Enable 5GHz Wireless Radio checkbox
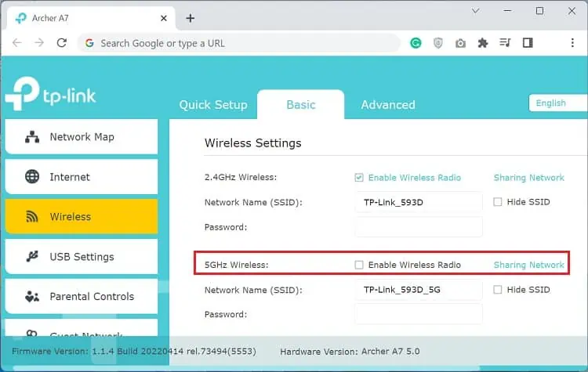The width and height of the screenshot is (588, 372). (359, 265)
